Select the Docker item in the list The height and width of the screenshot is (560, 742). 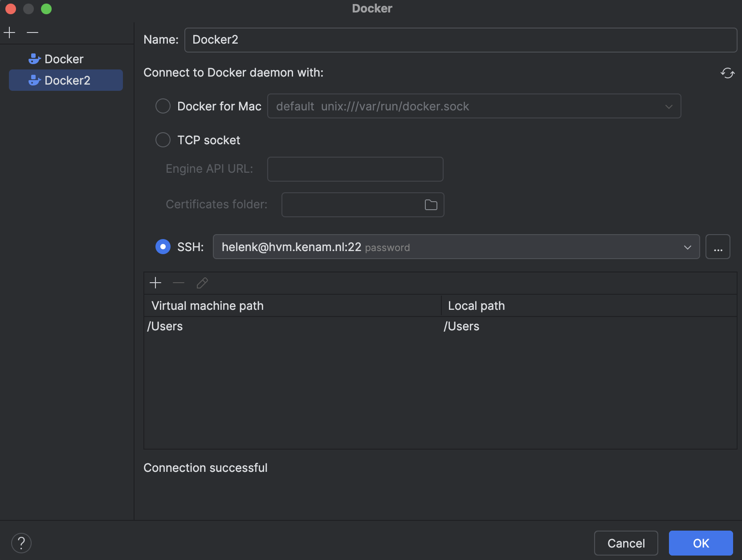(64, 59)
